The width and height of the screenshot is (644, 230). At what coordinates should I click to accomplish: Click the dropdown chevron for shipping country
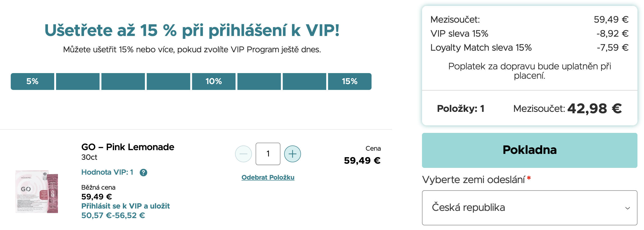(x=627, y=208)
